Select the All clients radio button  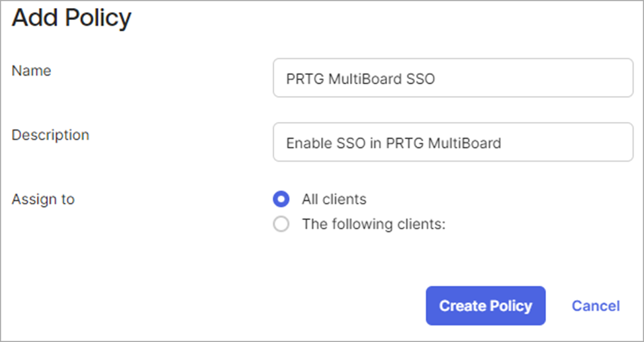[x=281, y=199]
